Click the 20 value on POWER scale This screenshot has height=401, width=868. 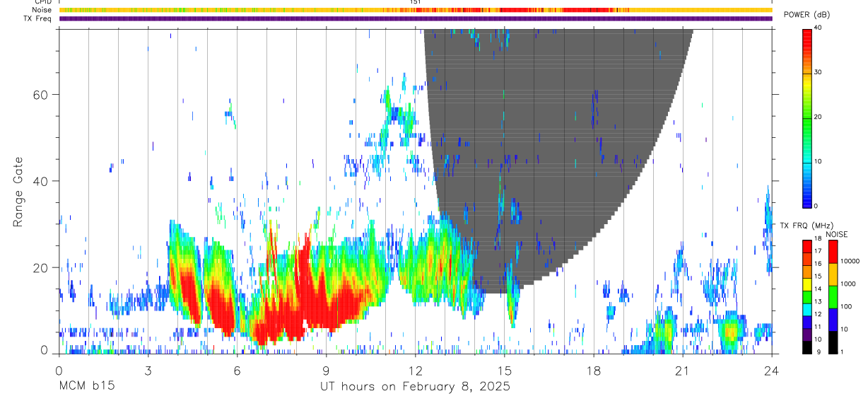[818, 117]
